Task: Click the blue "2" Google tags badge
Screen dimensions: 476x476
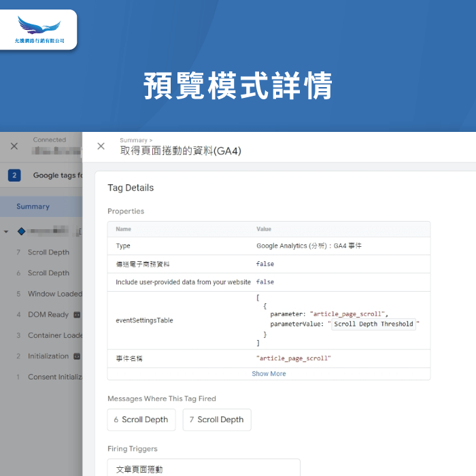Action: tap(14, 175)
